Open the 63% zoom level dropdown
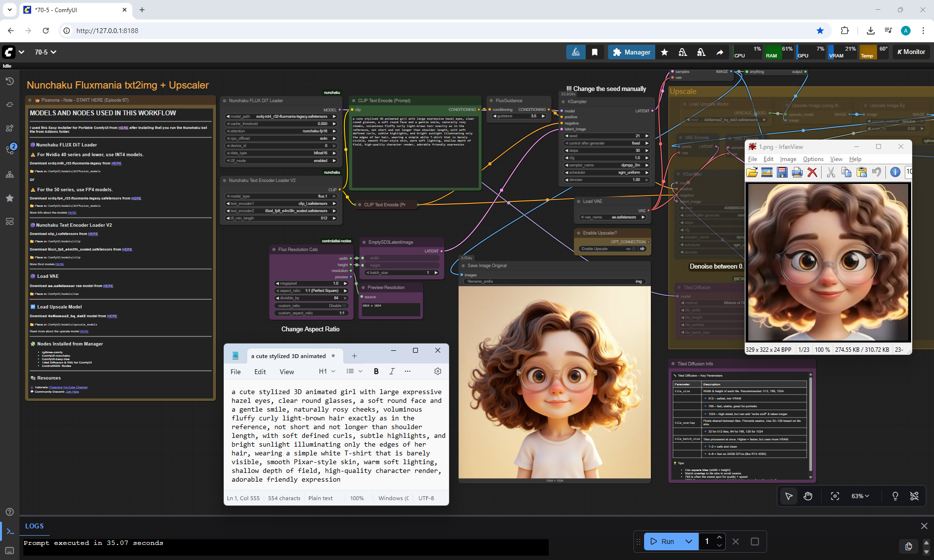 pyautogui.click(x=860, y=496)
